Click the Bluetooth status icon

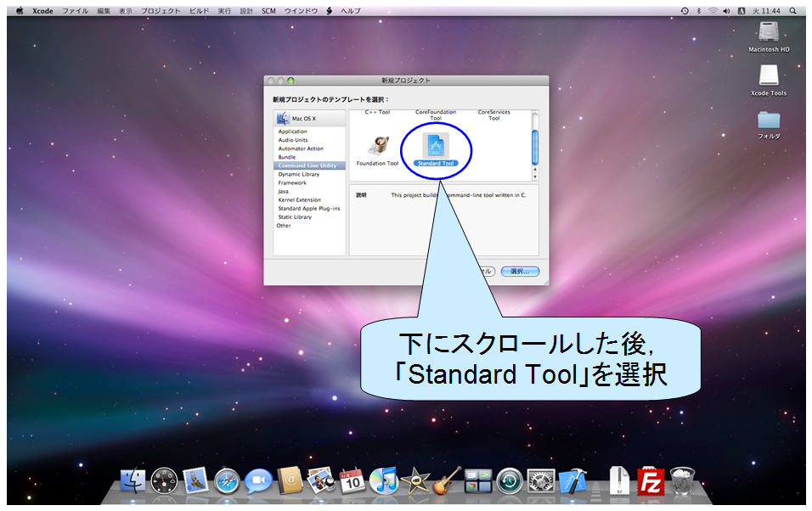pos(698,10)
